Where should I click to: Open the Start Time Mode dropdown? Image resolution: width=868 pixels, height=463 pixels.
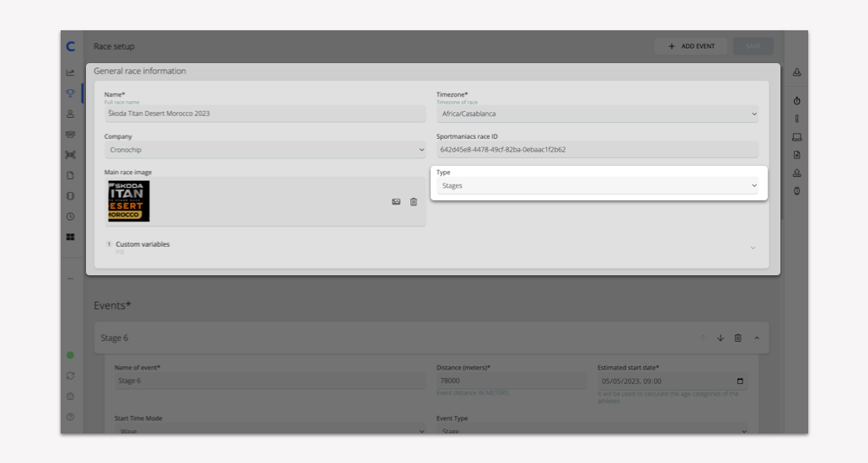(x=271, y=429)
